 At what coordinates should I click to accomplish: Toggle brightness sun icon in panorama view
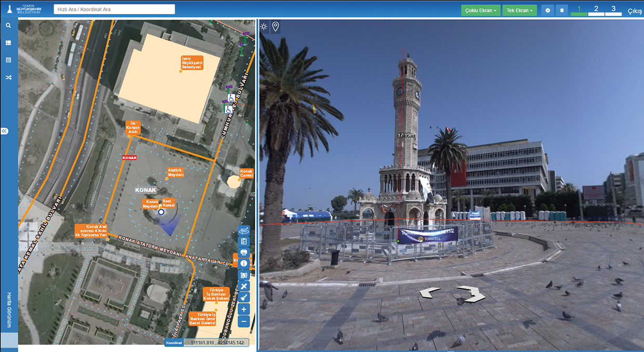pos(264,27)
